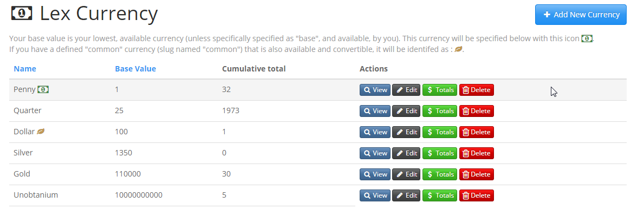Screen dimensions: 644x222
Task: Sort the table by Base Value column
Action: click(x=135, y=69)
